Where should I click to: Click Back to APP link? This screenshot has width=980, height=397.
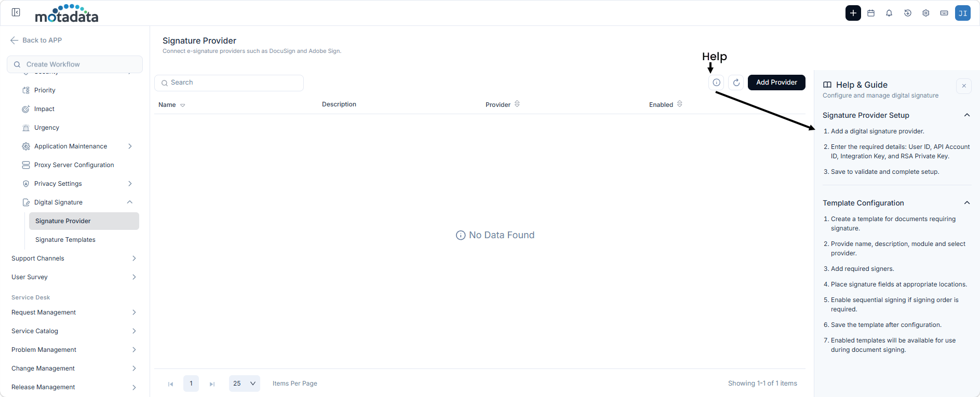click(42, 40)
